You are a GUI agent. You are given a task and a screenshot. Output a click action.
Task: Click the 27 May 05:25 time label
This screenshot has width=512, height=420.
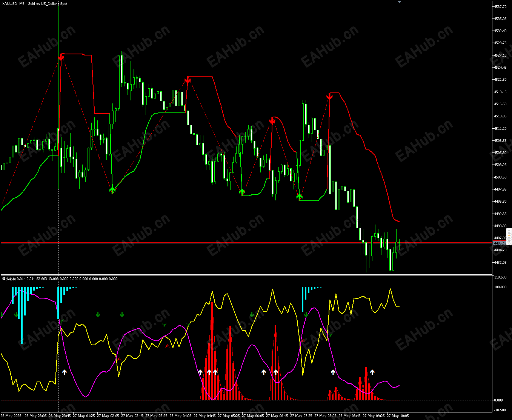tap(229, 416)
